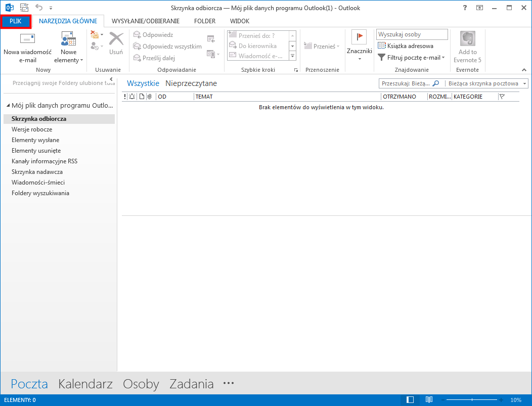
Task: Open Filtruj pocztę e-mail dropdown
Action: 411,58
